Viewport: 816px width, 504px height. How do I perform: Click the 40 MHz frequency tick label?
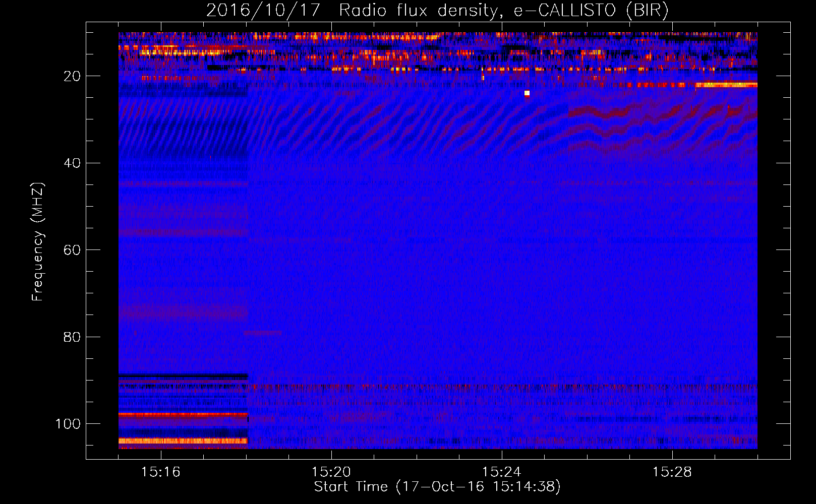(x=72, y=163)
